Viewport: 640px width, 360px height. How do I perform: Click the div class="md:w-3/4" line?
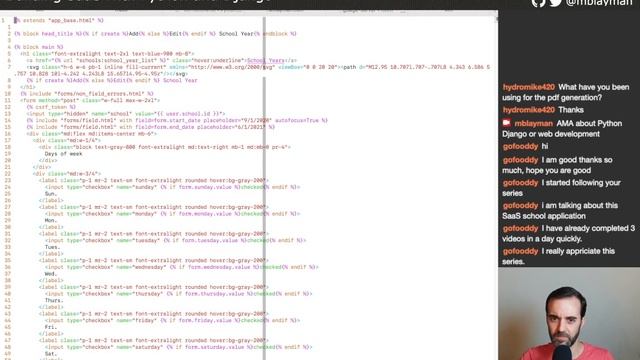pos(67,173)
